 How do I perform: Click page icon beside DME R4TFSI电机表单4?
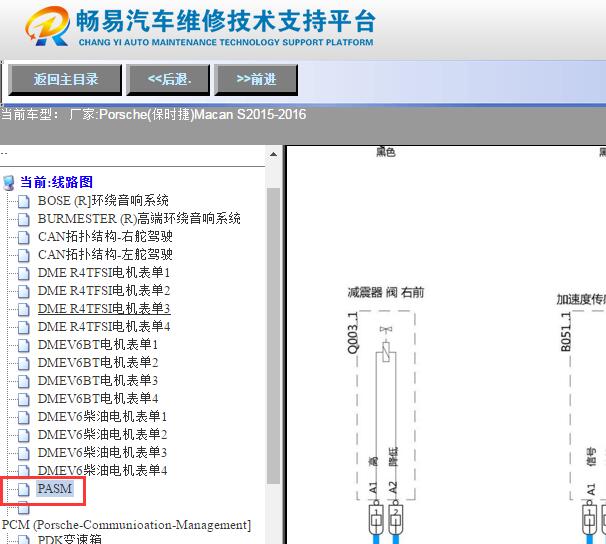pyautogui.click(x=24, y=328)
